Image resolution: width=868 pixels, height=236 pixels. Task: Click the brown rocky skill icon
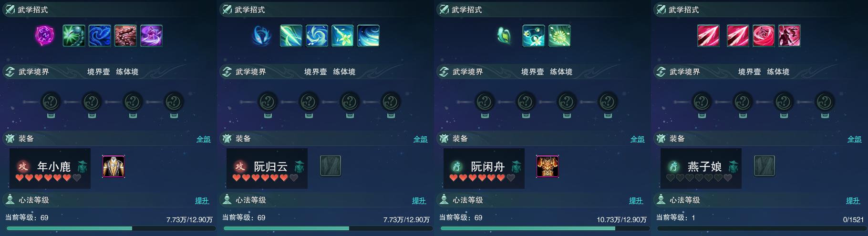point(125,36)
